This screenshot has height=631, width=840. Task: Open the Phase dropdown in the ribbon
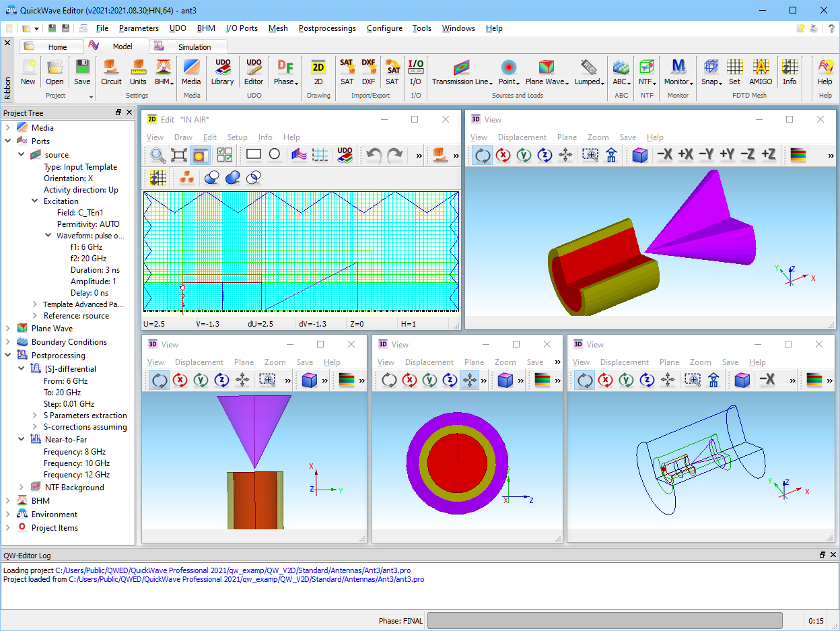point(285,73)
